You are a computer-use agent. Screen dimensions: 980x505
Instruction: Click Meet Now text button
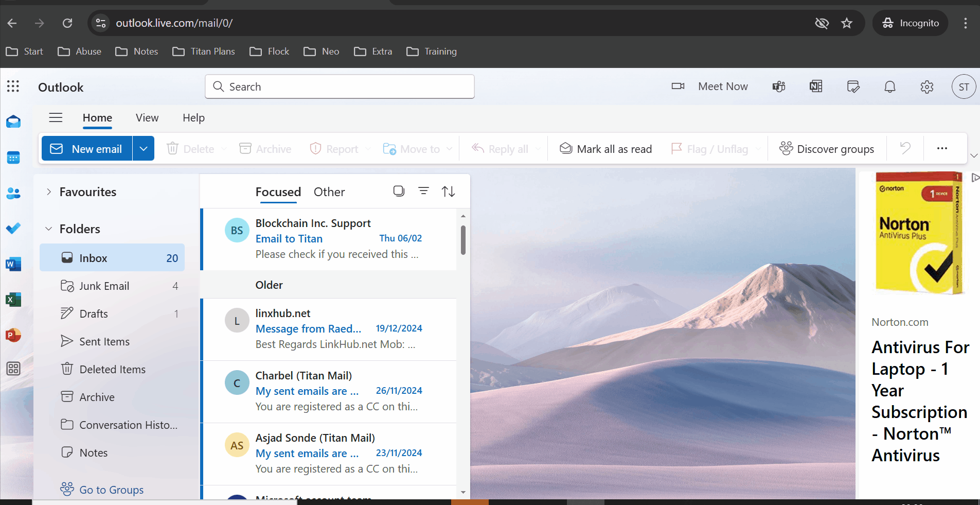[x=723, y=86]
